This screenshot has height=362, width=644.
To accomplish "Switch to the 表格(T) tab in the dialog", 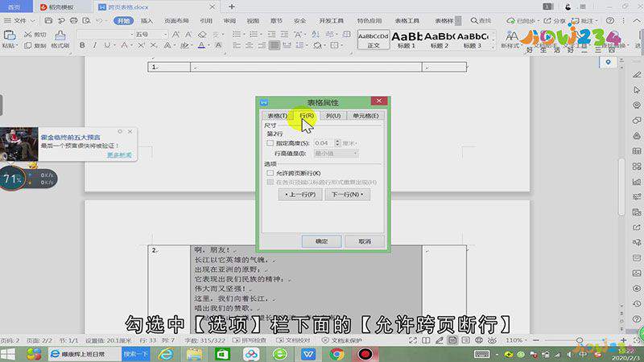I will (278, 116).
